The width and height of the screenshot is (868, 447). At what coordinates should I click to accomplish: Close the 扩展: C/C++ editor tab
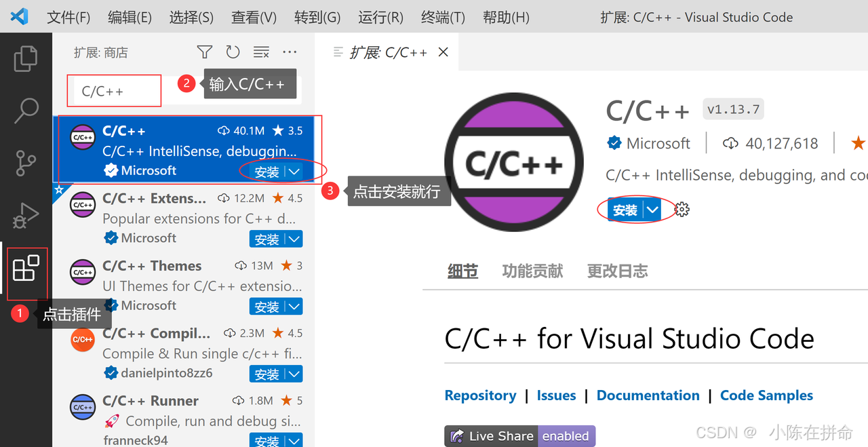tap(443, 52)
